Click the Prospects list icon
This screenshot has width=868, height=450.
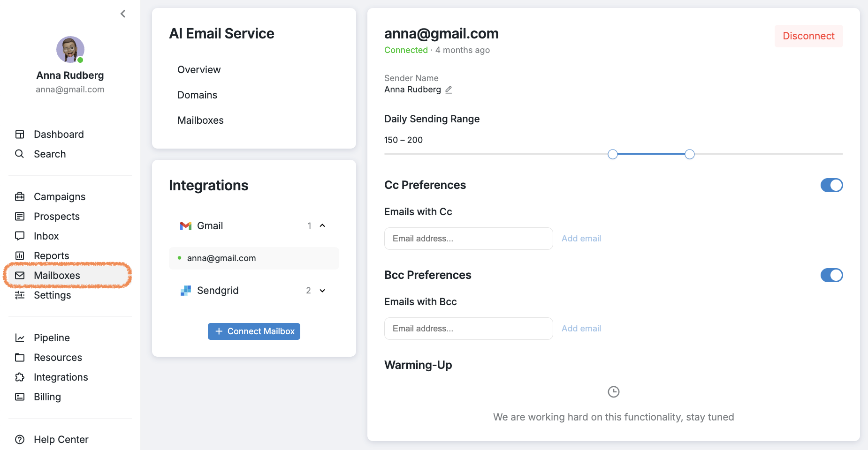[x=20, y=217]
